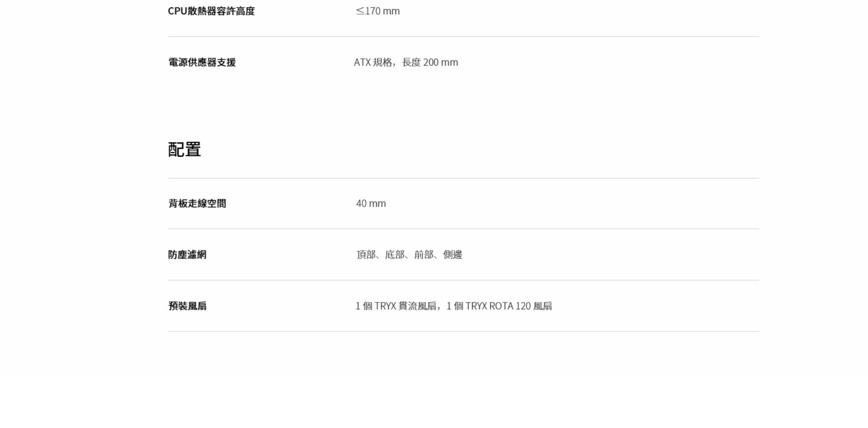Select the ≤170 mm value text

pyautogui.click(x=378, y=11)
